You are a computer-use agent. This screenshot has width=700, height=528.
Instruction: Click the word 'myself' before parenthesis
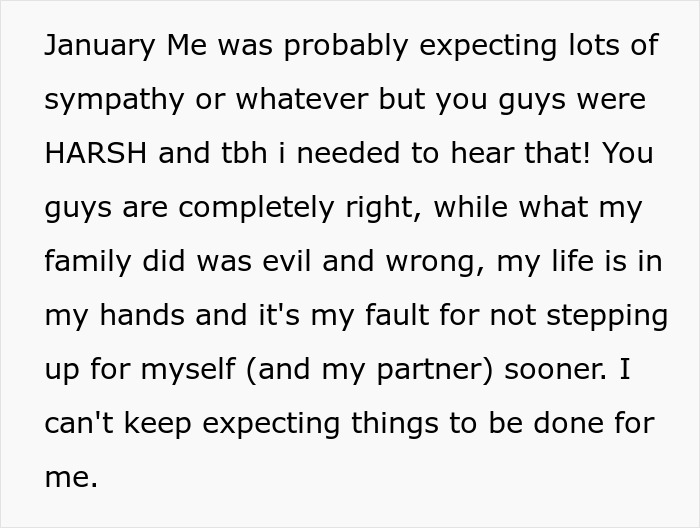point(188,370)
